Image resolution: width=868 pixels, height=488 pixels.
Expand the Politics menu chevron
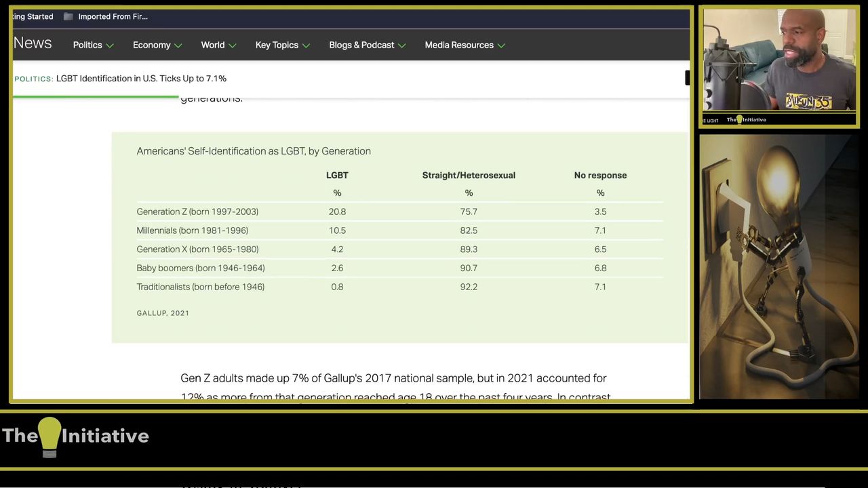110,45
